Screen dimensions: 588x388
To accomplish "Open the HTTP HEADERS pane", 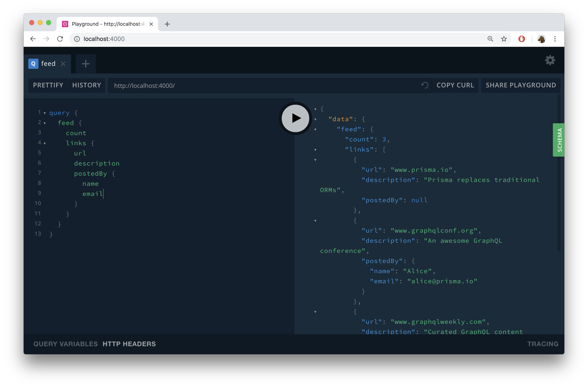I will click(x=129, y=344).
